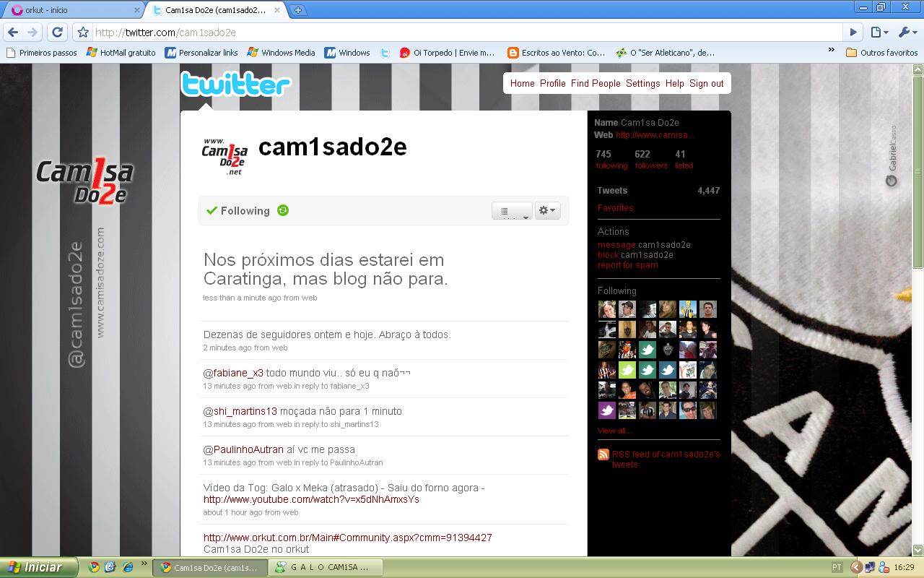
Task: Click the orange RSS feed icon
Action: 603,454
